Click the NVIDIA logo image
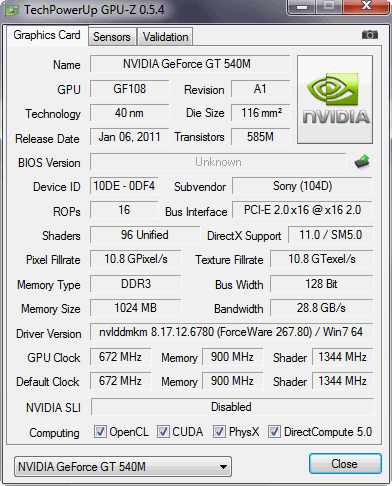 335,100
